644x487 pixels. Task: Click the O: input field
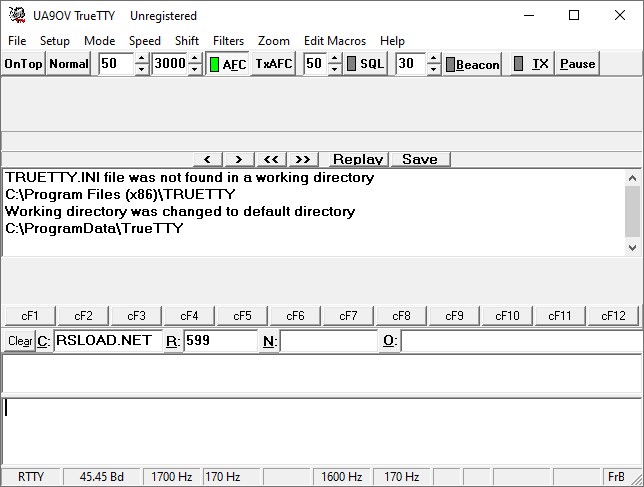pos(522,341)
